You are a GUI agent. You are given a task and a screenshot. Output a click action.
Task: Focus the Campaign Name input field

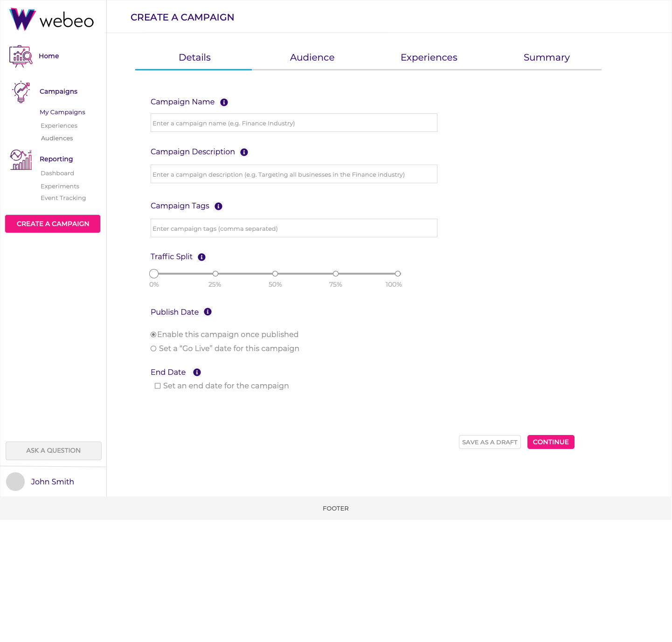(294, 123)
